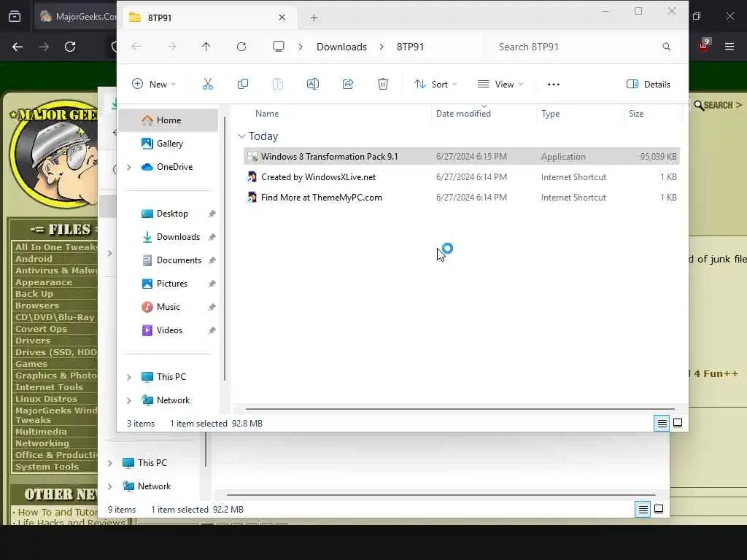
Task: Open Back Up category on MajorGeeks
Action: point(34,294)
